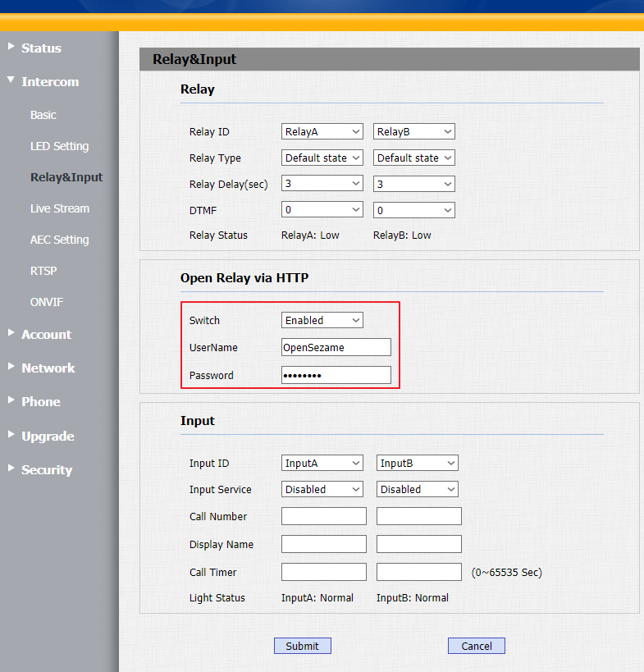644x672 pixels.
Task: Open the LED Setting page
Action: click(59, 146)
